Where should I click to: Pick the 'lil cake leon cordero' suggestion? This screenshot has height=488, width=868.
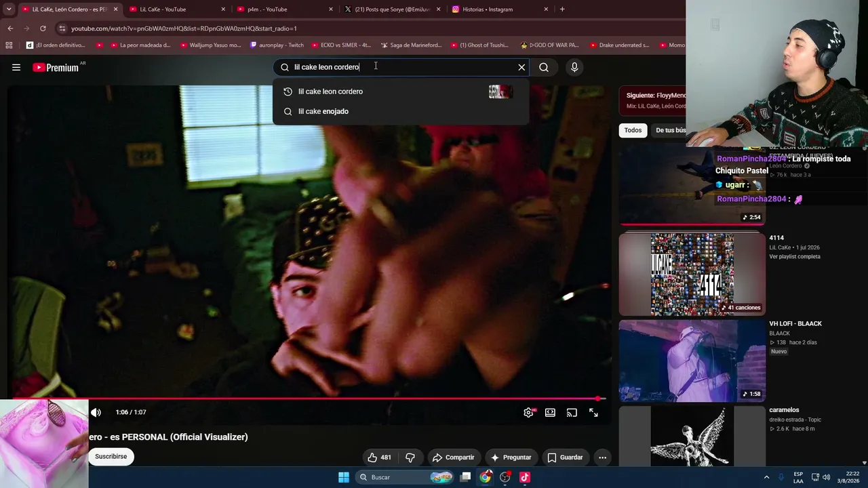(x=400, y=91)
